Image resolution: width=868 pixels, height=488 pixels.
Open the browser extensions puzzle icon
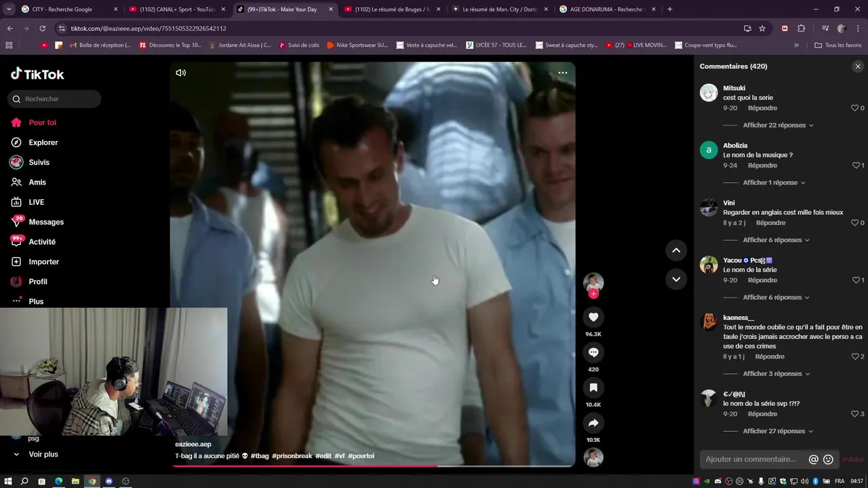(801, 28)
